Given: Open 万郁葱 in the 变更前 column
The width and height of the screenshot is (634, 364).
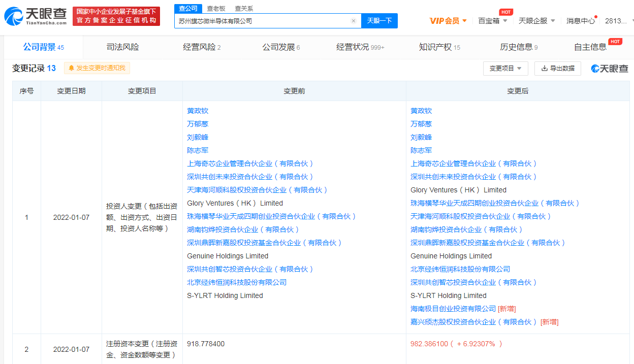Looking at the screenshot, I should [198, 124].
